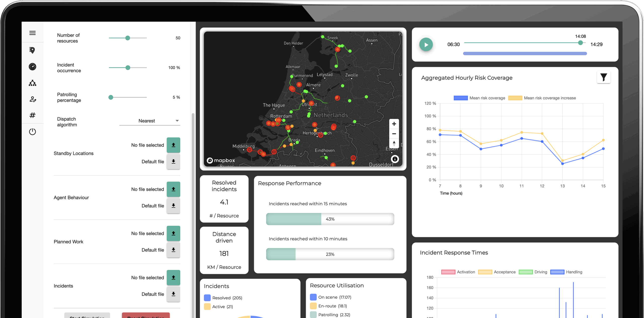Click the Rotterdam label on the map

(281, 116)
